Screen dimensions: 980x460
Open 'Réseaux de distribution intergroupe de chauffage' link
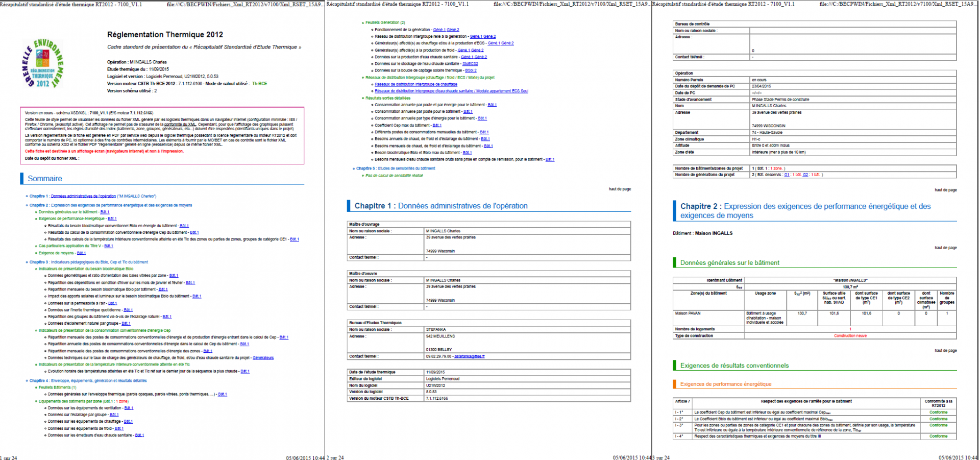coord(416,84)
